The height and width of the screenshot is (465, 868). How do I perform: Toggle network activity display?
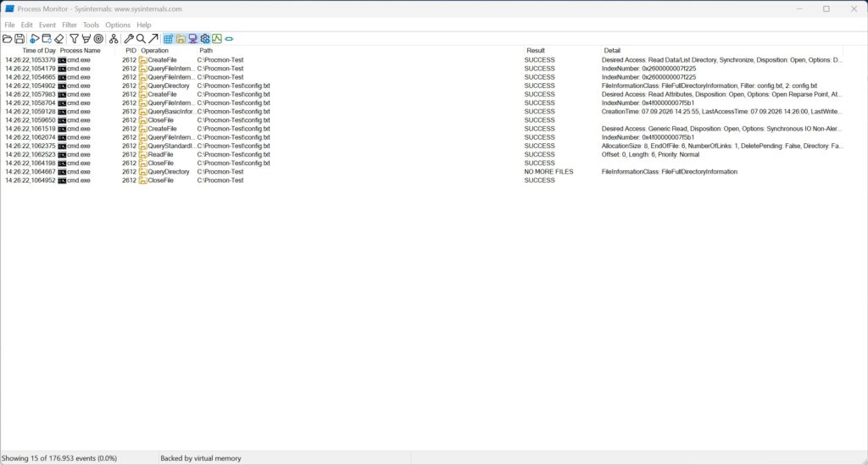[192, 39]
